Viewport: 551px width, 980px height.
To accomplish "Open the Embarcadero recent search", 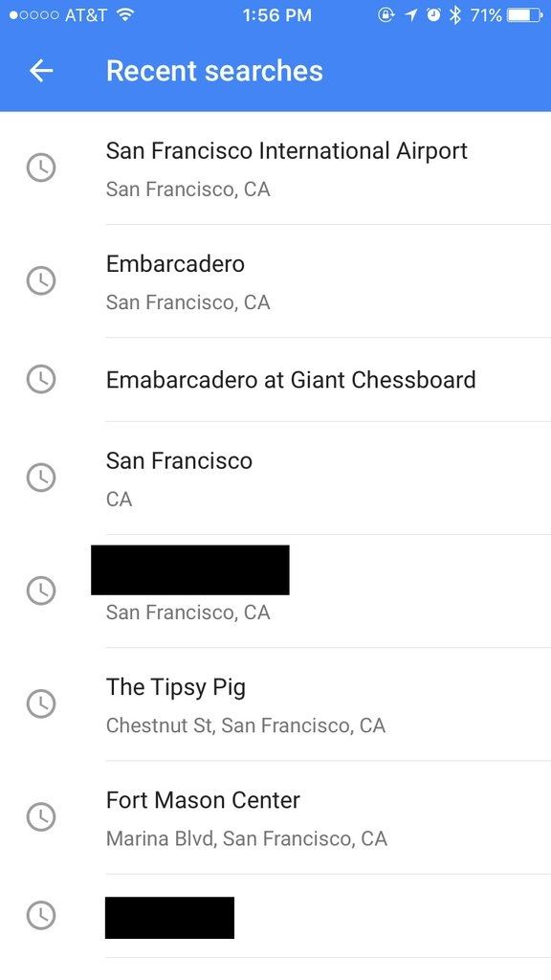I will 287,280.
